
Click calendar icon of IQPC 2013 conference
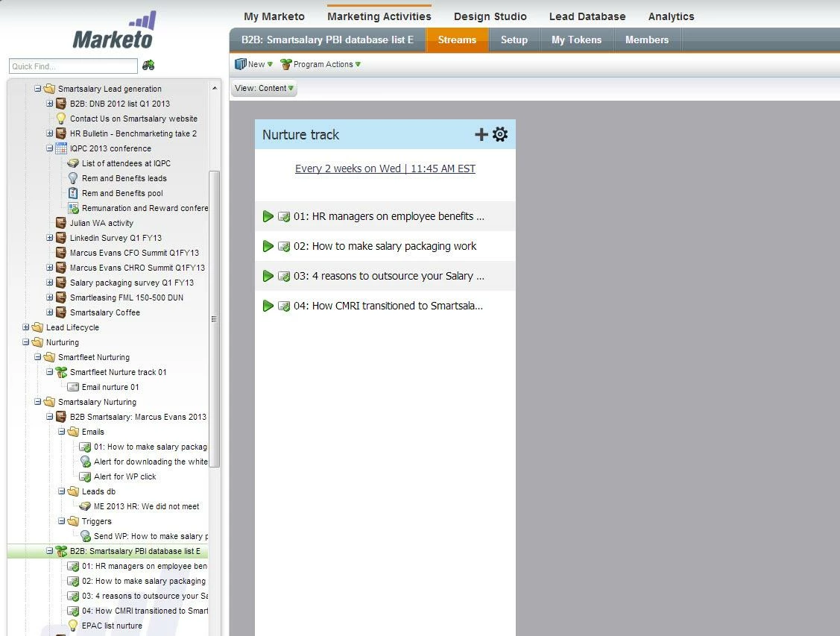pos(61,148)
